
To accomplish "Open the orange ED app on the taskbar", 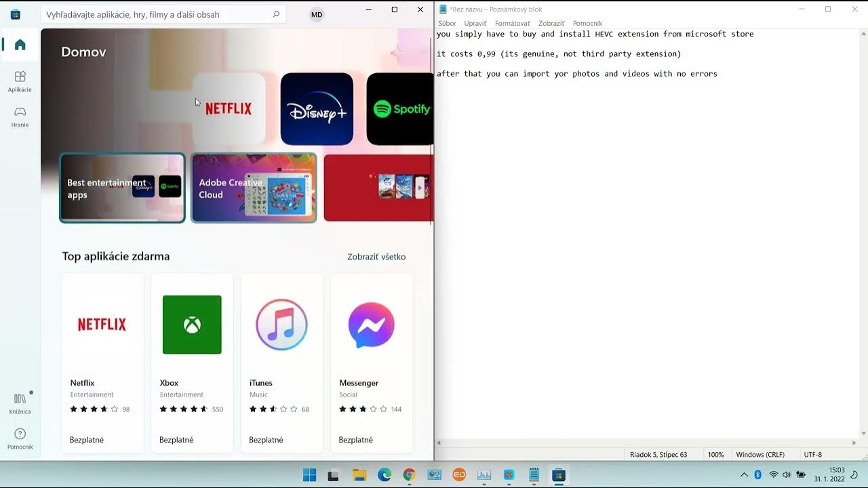I will (459, 475).
